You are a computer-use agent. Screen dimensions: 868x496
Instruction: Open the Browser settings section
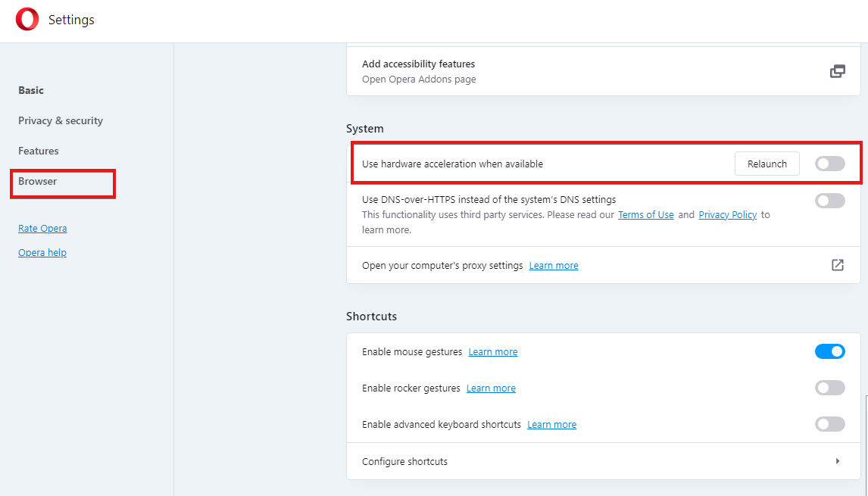38,181
